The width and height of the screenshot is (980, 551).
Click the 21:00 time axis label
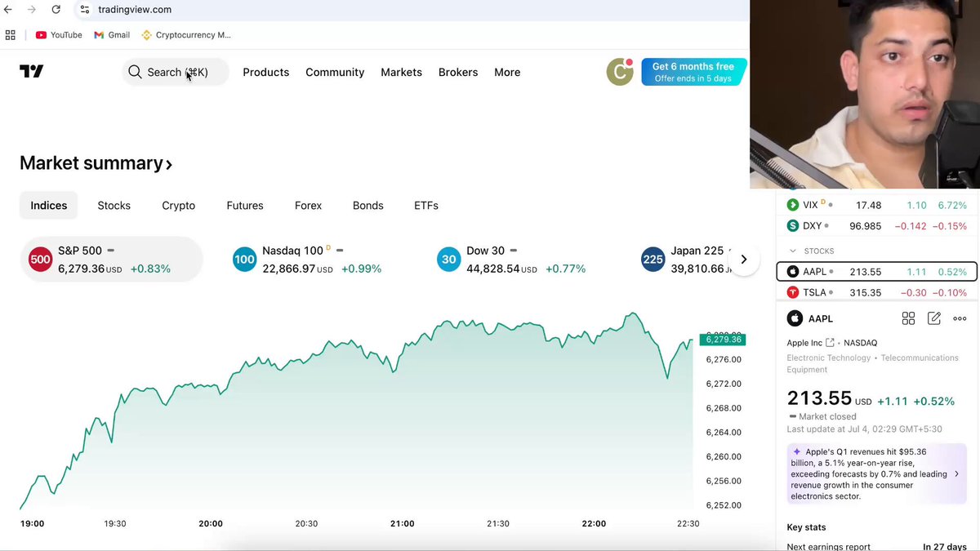(x=403, y=523)
